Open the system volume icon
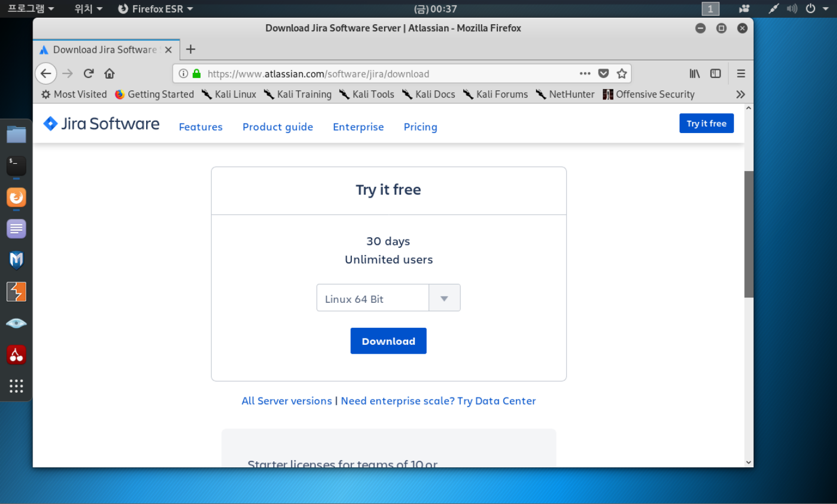837x504 pixels. [792, 8]
